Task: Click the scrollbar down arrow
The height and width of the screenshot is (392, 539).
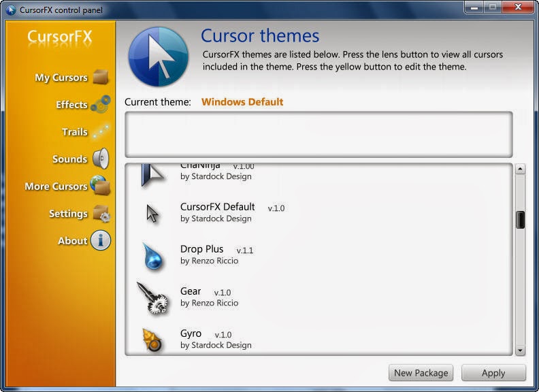Action: tap(520, 350)
